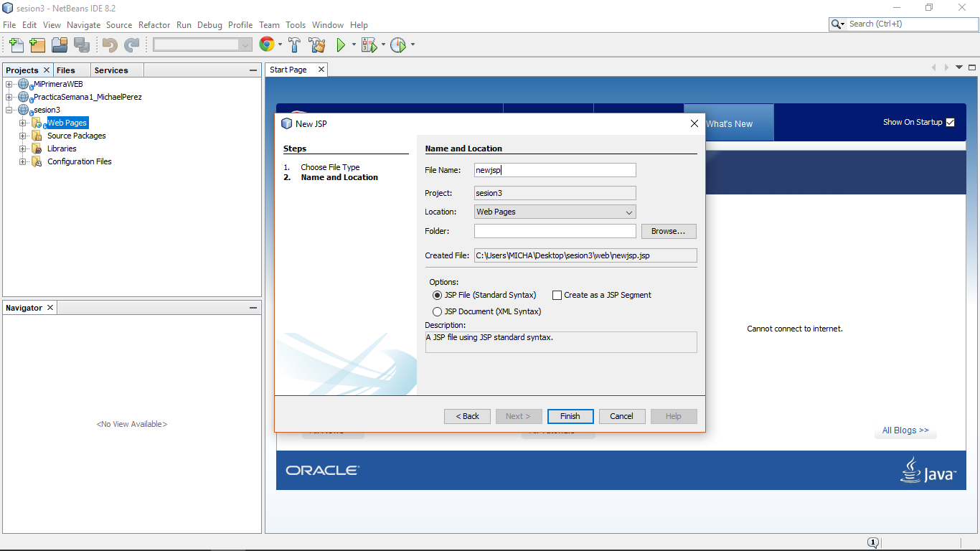980x551 pixels.
Task: Expand the Configuration Files node
Action: click(23, 161)
